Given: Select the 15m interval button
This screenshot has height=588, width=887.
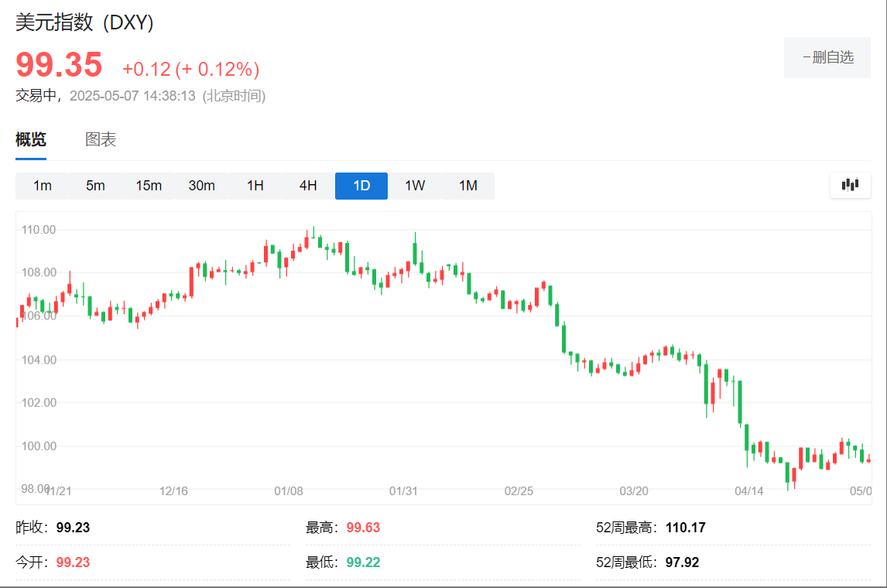Looking at the screenshot, I should coord(148,186).
